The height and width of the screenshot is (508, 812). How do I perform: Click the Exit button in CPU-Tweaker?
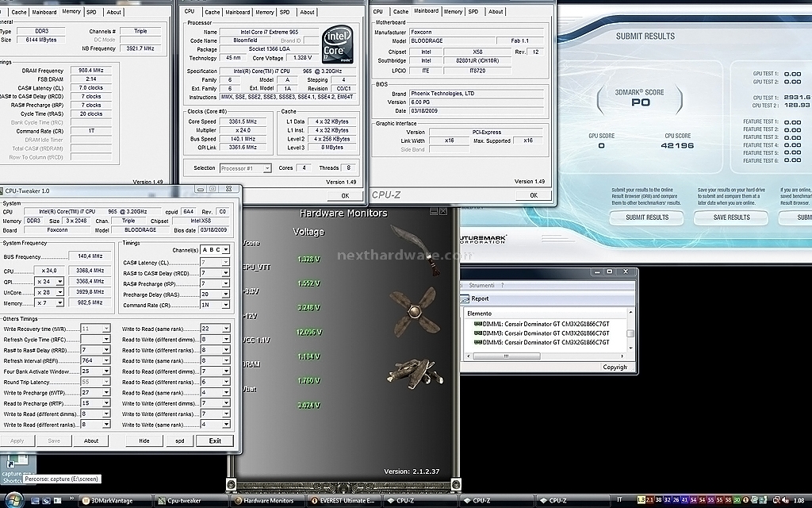click(215, 441)
